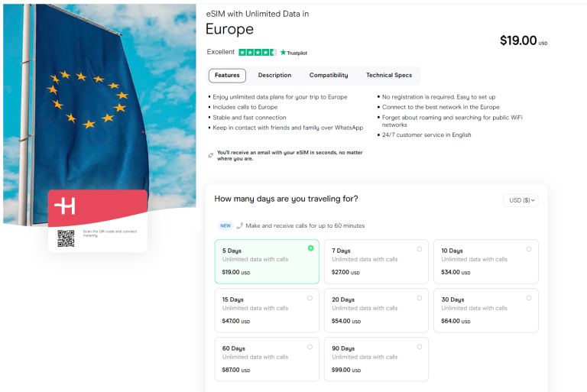Screen dimensions: 587x392
Task: Click the Trustpilot logo link
Action: [x=293, y=53]
